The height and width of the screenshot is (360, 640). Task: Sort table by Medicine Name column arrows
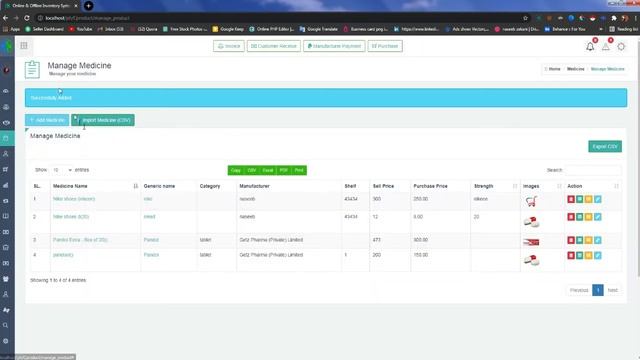pos(136,186)
